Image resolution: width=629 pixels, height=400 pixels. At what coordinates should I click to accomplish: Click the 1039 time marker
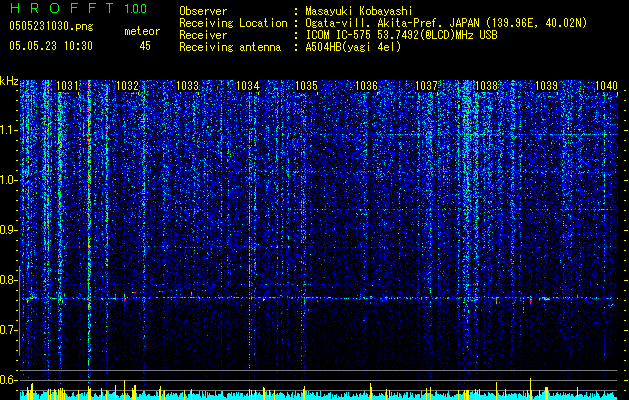pyautogui.click(x=547, y=86)
